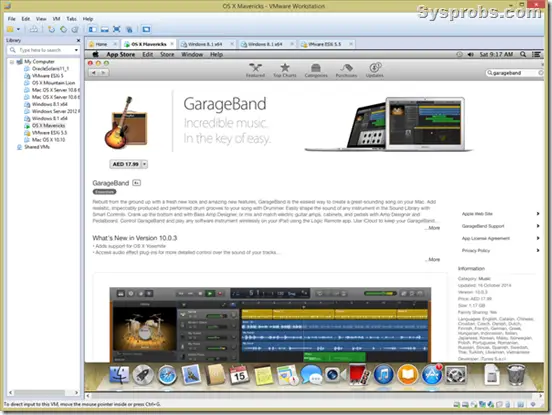The image size is (552, 415).
Task: Click the AED 17.99 buy button
Action: click(125, 164)
